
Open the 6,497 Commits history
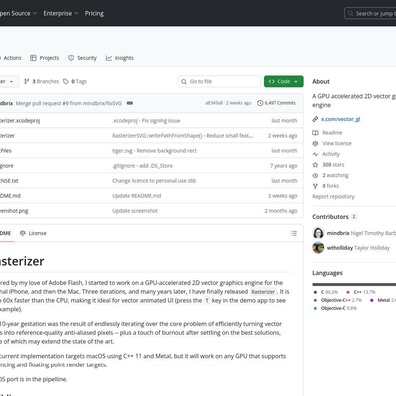(x=276, y=103)
